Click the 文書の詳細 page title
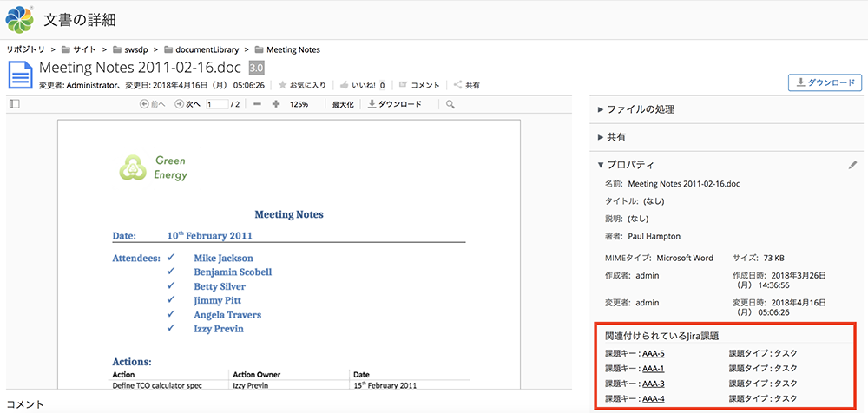 click(79, 20)
